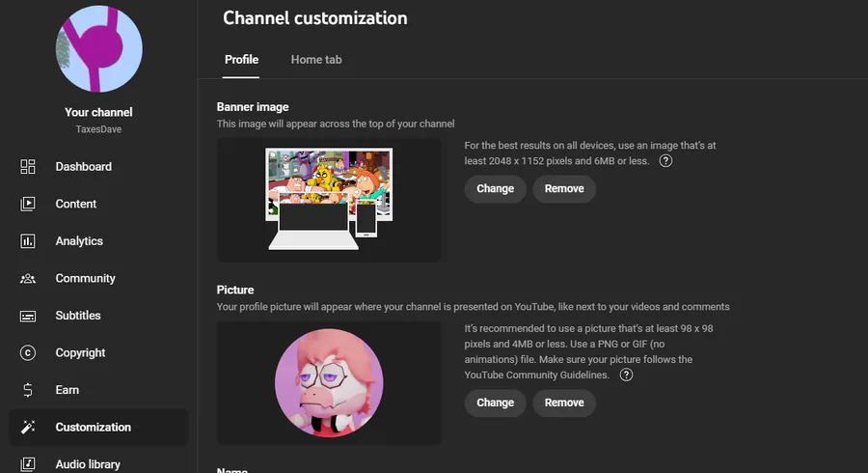Open the Audio library music icon
The height and width of the screenshot is (473, 868).
28,464
